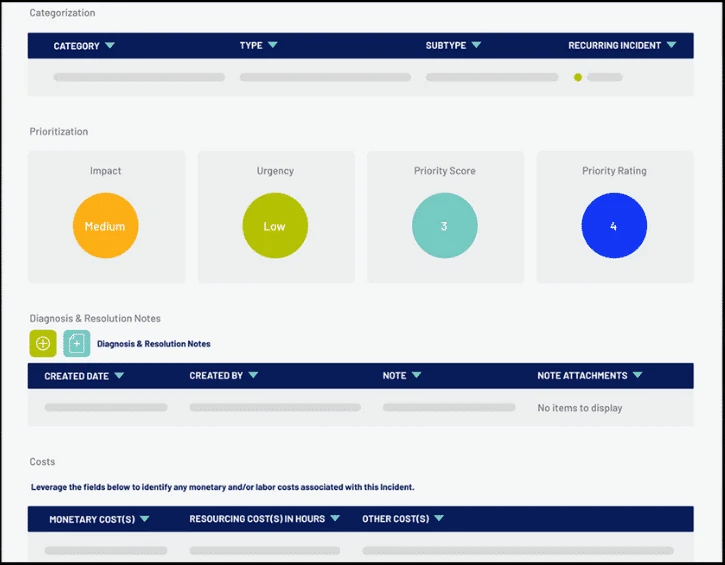The width and height of the screenshot is (725, 565).
Task: Click the Priority Rating card label
Action: (x=614, y=171)
